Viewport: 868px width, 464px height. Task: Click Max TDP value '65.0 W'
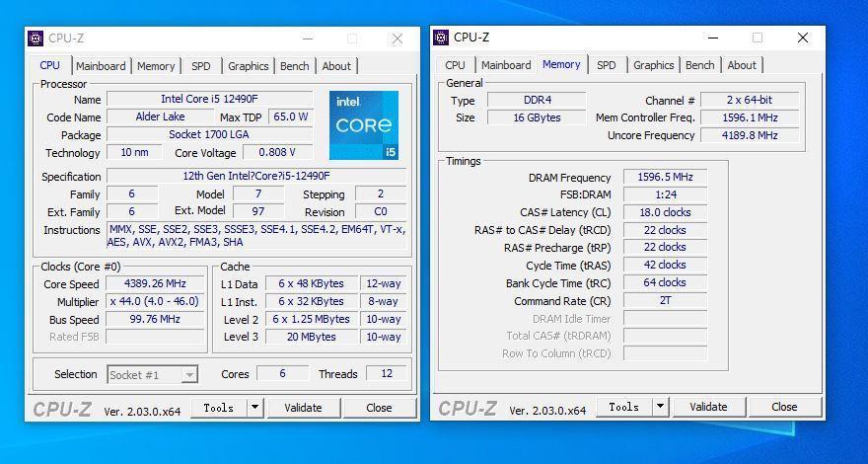(291, 116)
